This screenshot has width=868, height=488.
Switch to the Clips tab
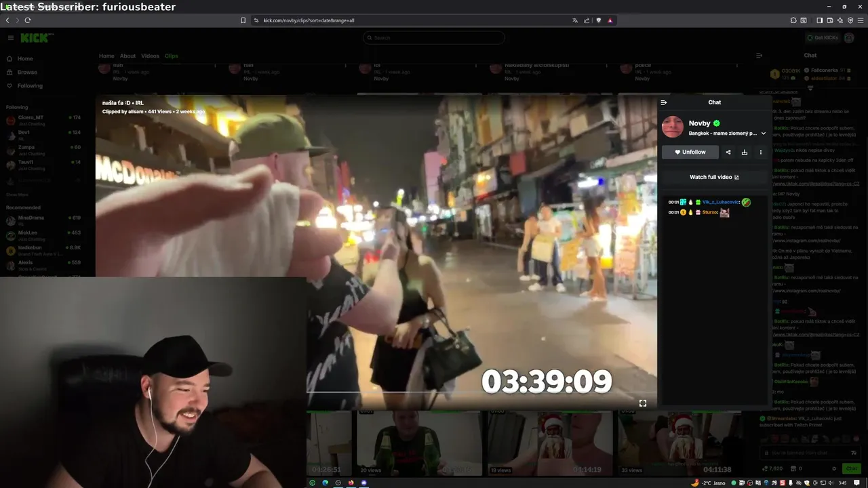point(172,56)
